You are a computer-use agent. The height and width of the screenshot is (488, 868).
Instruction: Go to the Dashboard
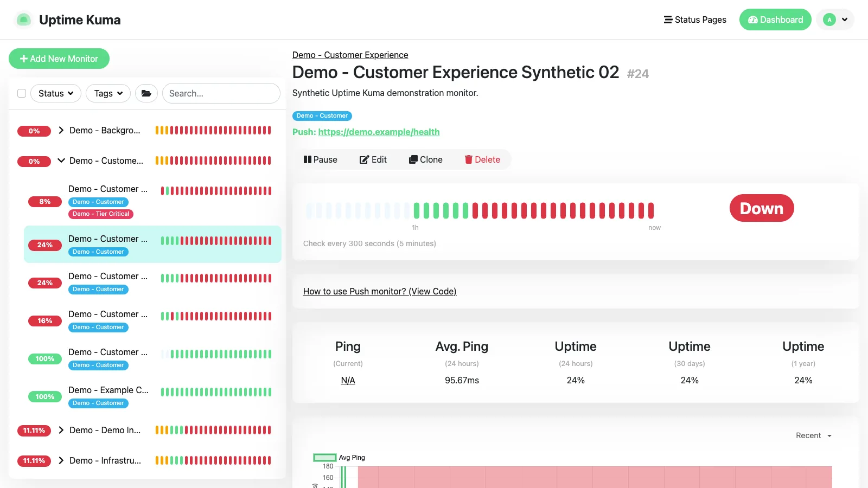[x=775, y=20]
